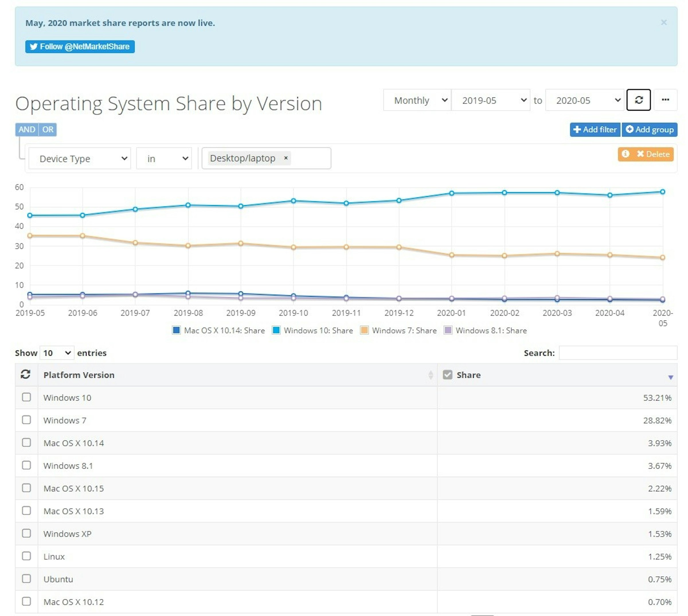688x616 pixels.
Task: Check the Linux row checkbox
Action: [26, 556]
